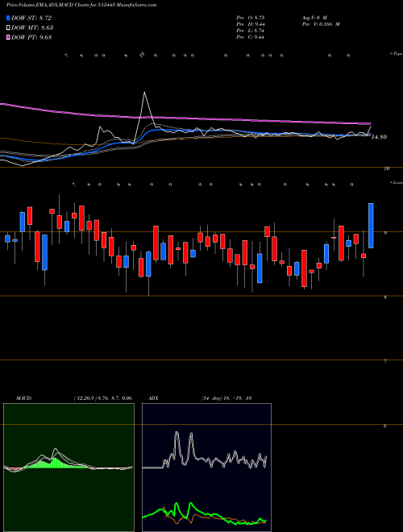The height and width of the screenshot is (532, 403).
Task: Click the 'MACD:' panel heading
Action: coord(23,398)
